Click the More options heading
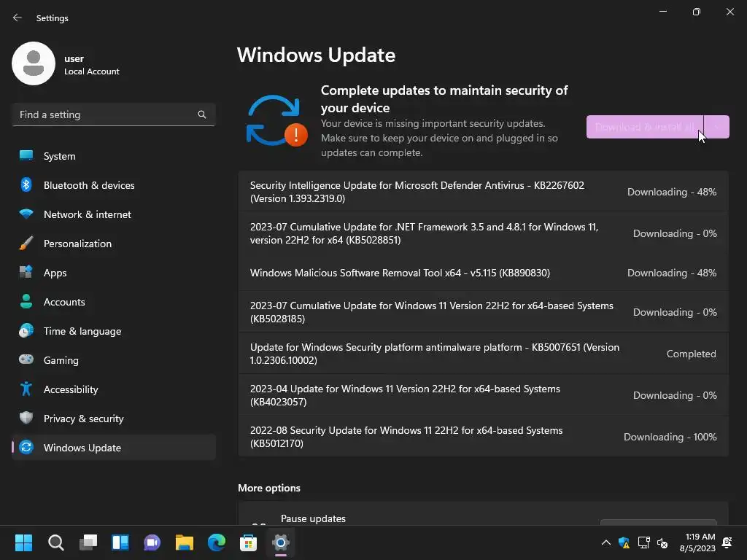This screenshot has height=560, width=747. (269, 488)
